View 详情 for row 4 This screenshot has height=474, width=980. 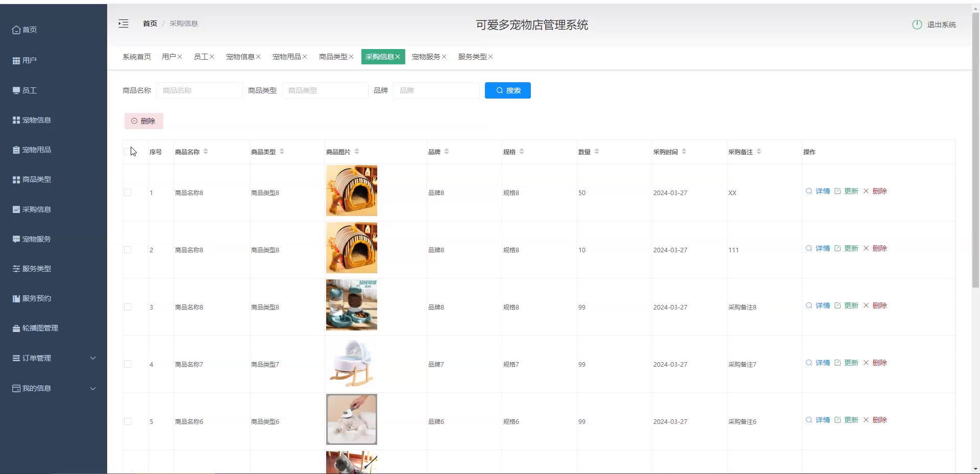pos(818,363)
